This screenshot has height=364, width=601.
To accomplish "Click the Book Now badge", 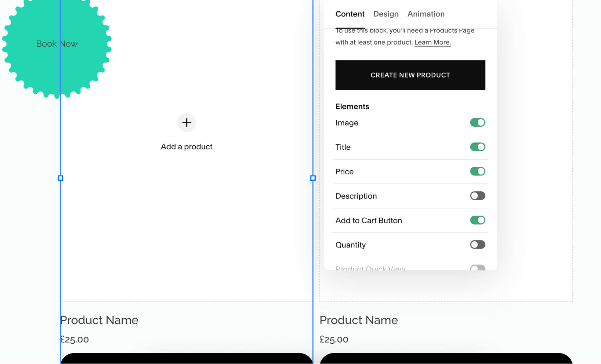I will [x=57, y=44].
